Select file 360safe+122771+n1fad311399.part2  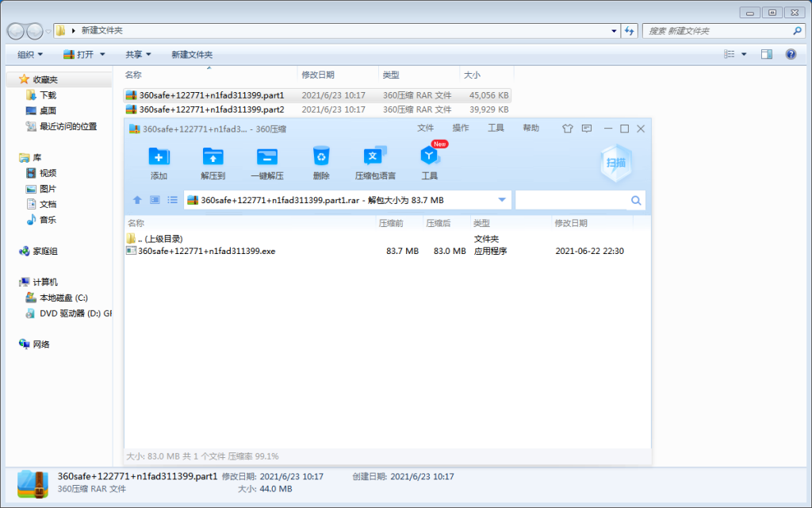click(317, 110)
